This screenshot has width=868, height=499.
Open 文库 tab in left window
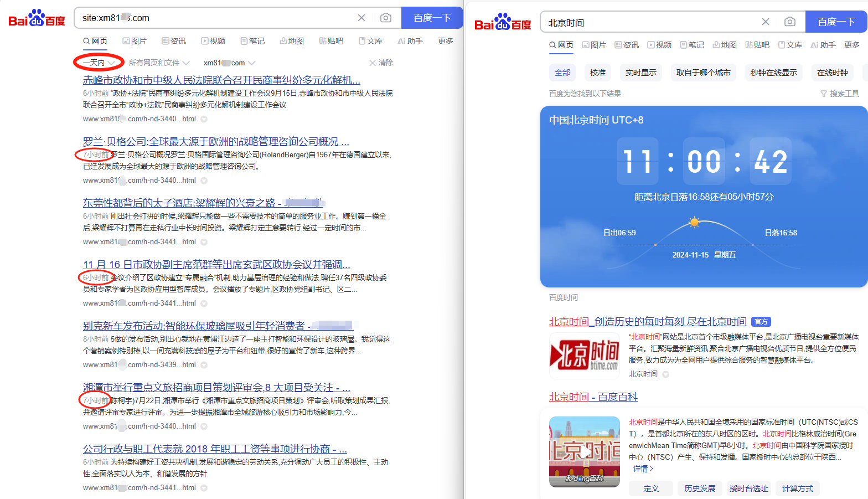point(370,41)
